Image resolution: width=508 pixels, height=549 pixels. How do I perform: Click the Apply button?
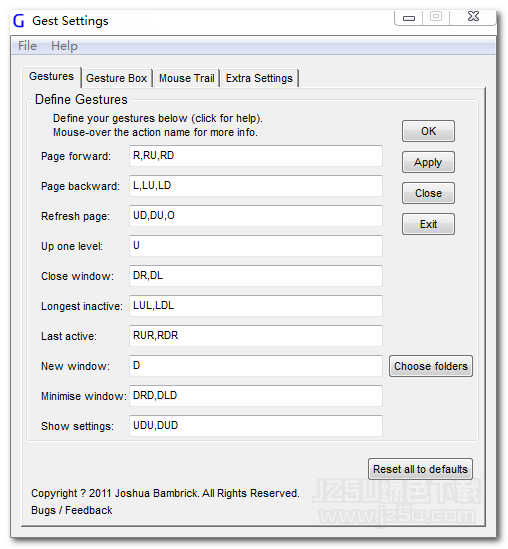pos(428,162)
